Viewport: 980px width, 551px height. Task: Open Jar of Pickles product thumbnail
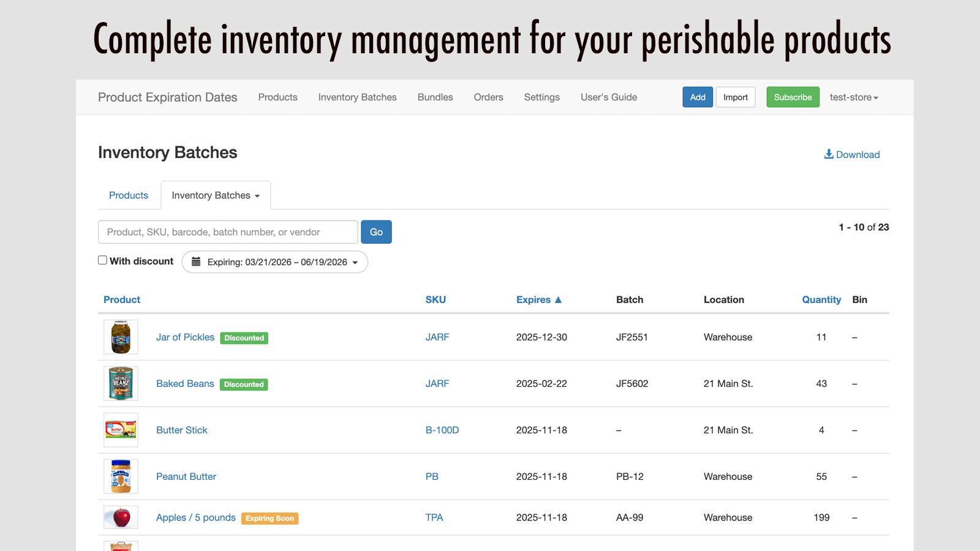[x=121, y=337]
